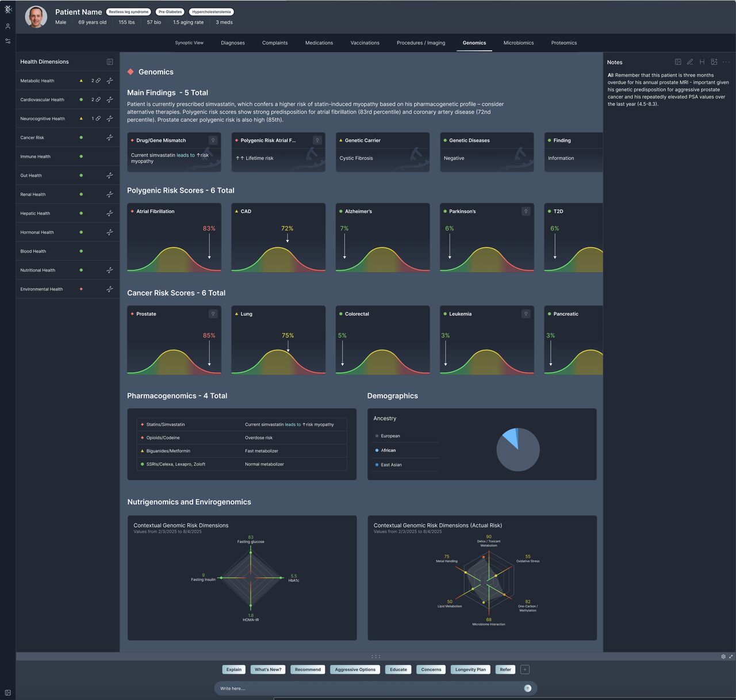Click the app logo in the left rail
Viewport: 736px width, 700px height.
[x=8, y=10]
